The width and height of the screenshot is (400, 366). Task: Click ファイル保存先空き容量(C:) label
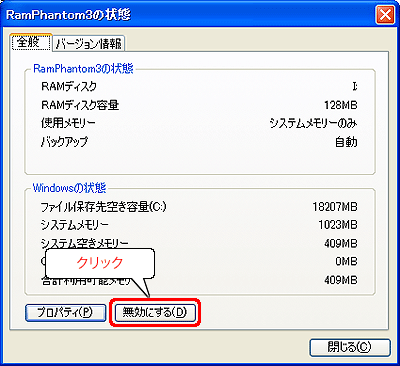[103, 207]
